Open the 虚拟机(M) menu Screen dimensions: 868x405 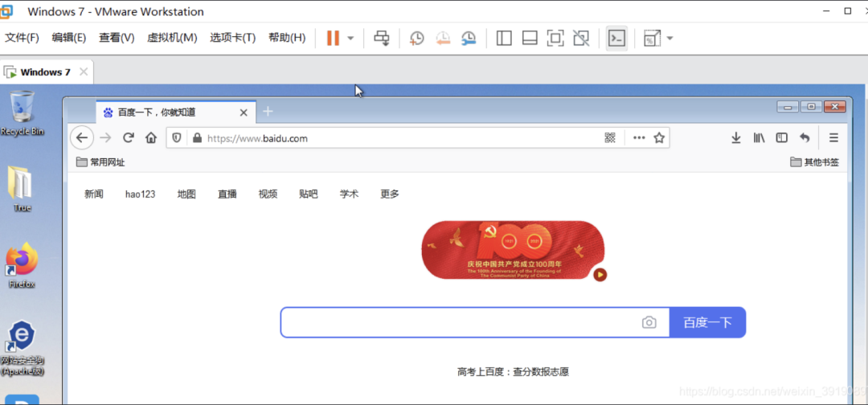[x=172, y=38]
